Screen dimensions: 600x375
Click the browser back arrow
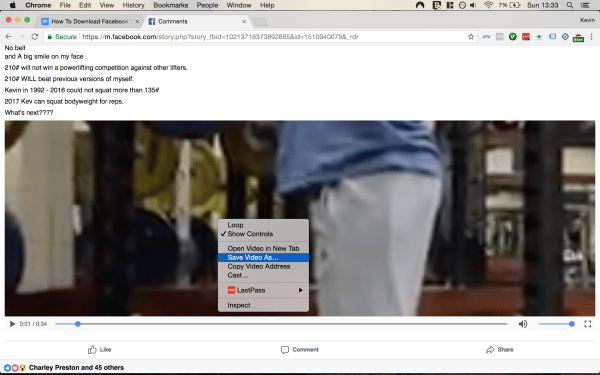tap(8, 37)
